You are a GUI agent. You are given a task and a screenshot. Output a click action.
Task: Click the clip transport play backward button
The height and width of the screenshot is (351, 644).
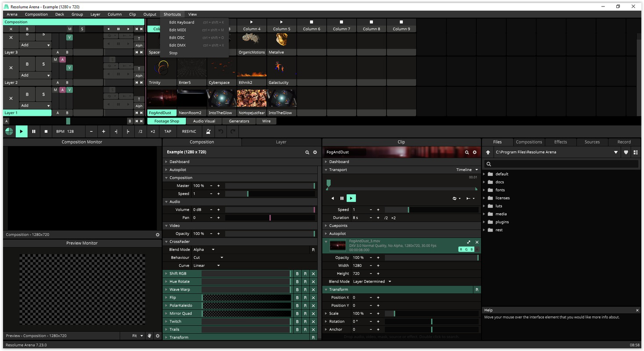(333, 198)
